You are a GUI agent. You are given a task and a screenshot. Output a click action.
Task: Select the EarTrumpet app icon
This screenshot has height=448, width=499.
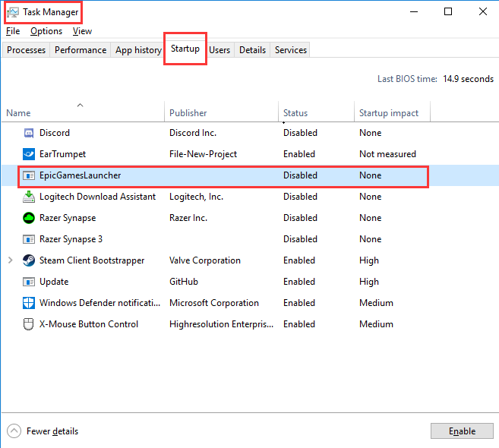[29, 154]
